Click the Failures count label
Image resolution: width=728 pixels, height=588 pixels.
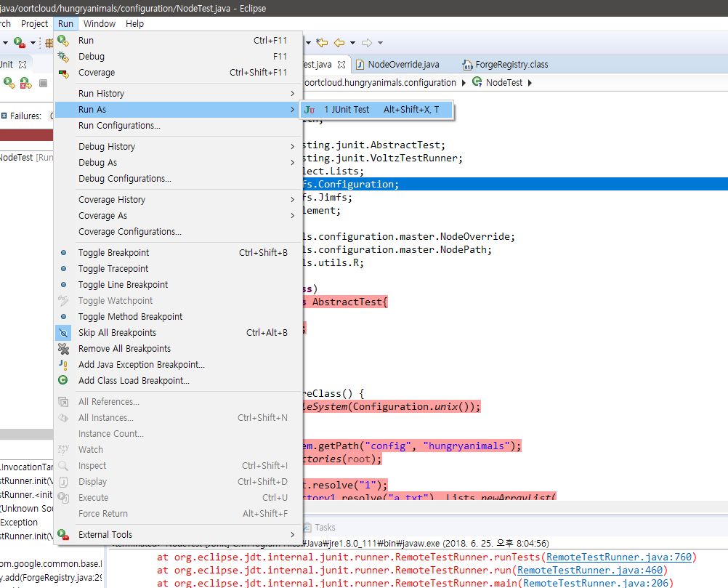25,116
